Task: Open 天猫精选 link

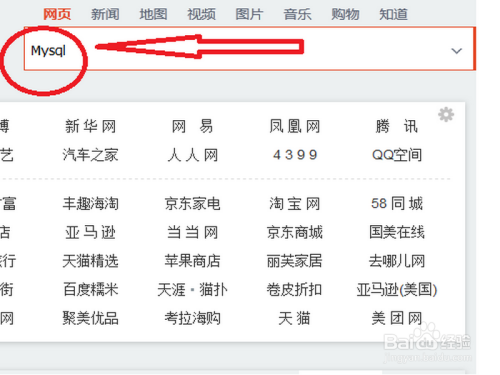Action: click(90, 261)
